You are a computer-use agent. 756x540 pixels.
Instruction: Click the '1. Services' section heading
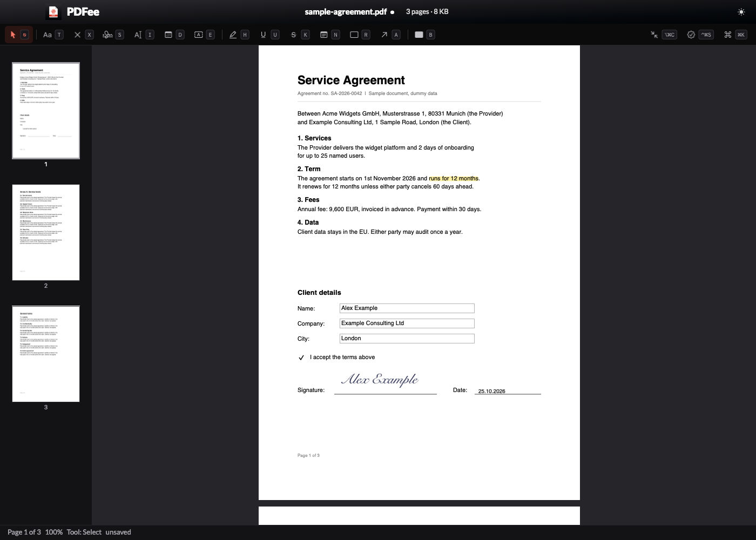[314, 138]
